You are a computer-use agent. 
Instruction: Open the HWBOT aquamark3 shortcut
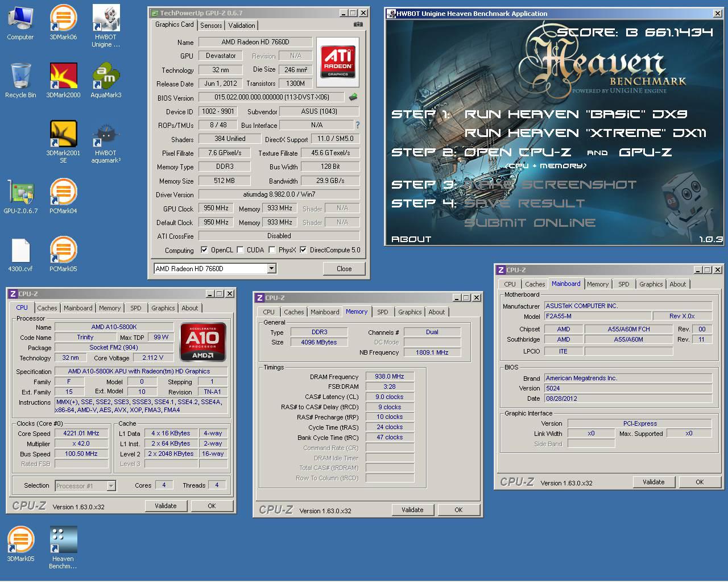[x=106, y=142]
